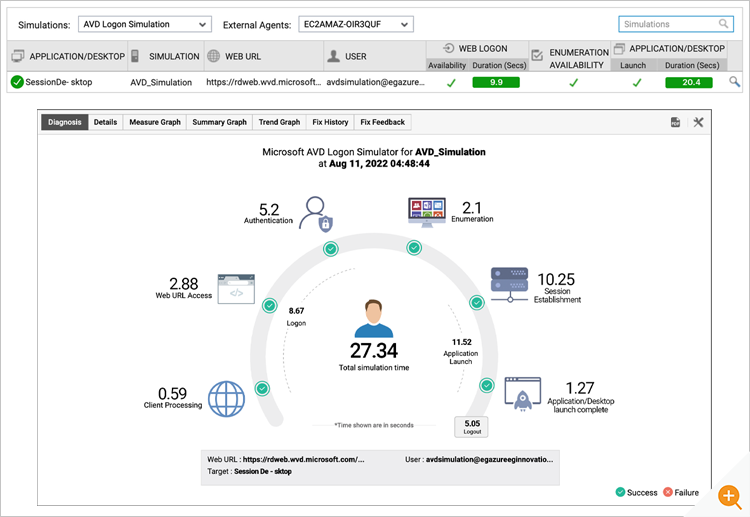
Task: Click the Session Establishment server icon
Action: pyautogui.click(x=509, y=285)
